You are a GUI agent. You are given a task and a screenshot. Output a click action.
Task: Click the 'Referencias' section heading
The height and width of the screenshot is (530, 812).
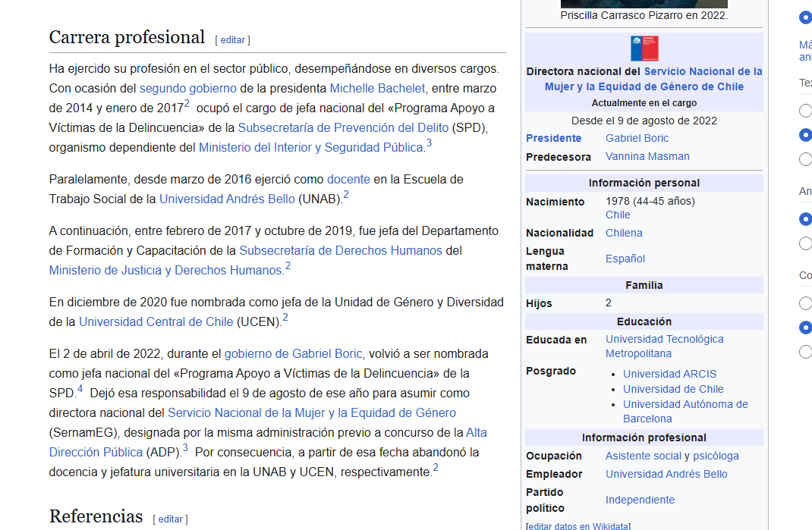pyautogui.click(x=96, y=516)
